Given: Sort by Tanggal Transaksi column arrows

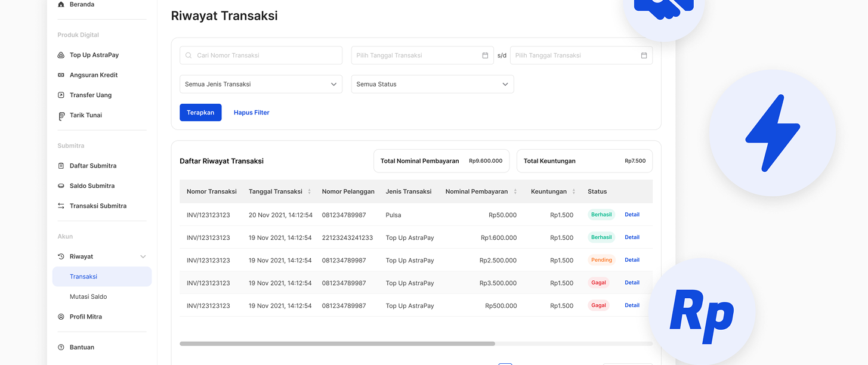Looking at the screenshot, I should click(309, 191).
